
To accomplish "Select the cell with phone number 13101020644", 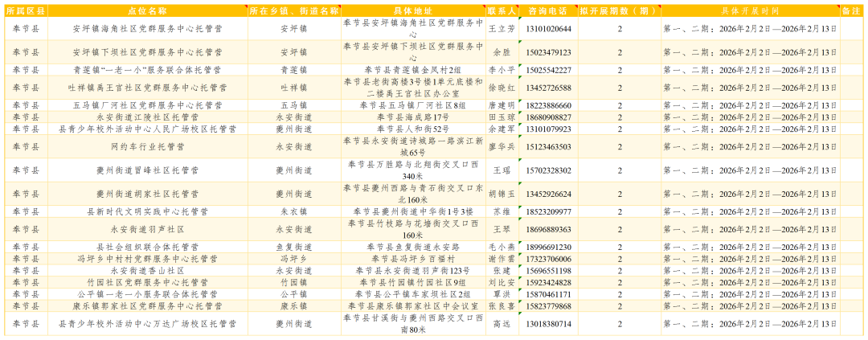I will pos(547,28).
